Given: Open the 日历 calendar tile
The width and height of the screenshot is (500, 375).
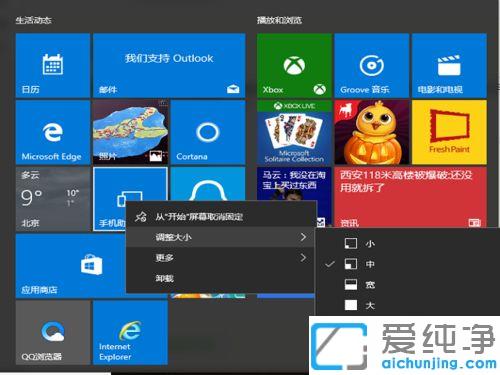Looking at the screenshot, I should [x=53, y=65].
